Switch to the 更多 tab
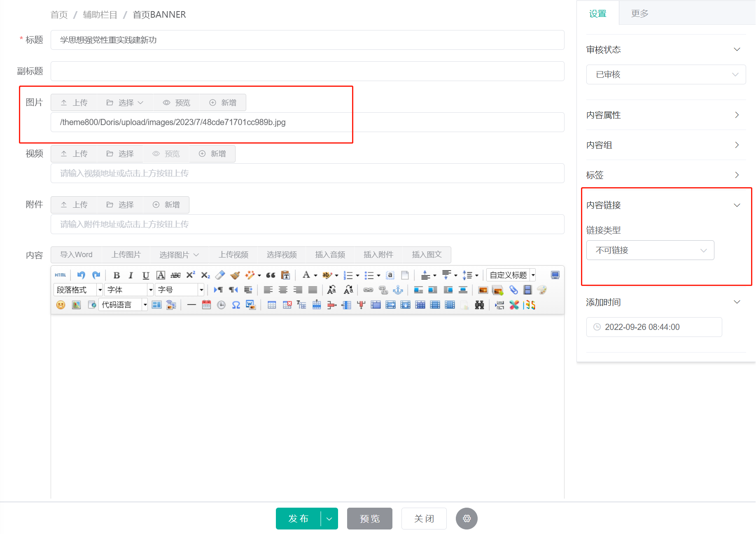Screen dimensions: 756x534 tap(639, 13)
